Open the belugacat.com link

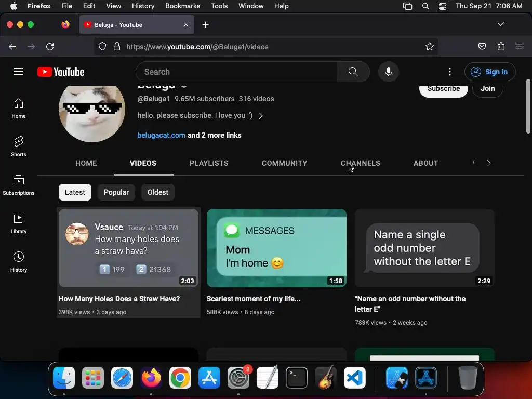[161, 135]
